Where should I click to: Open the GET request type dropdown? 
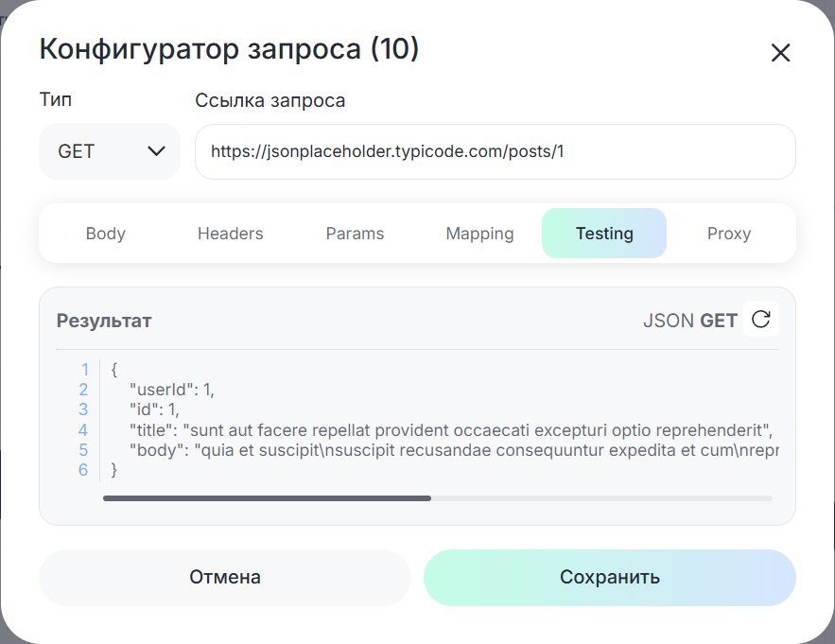[110, 151]
